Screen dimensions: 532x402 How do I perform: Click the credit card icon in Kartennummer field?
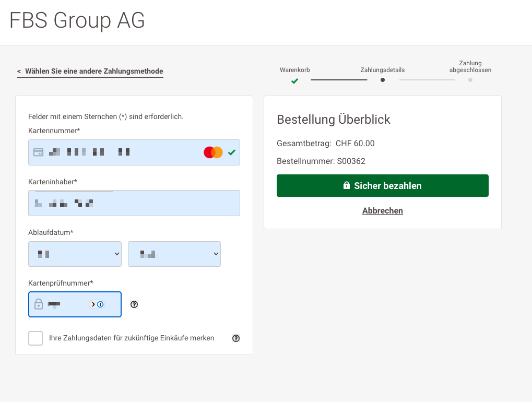(38, 152)
